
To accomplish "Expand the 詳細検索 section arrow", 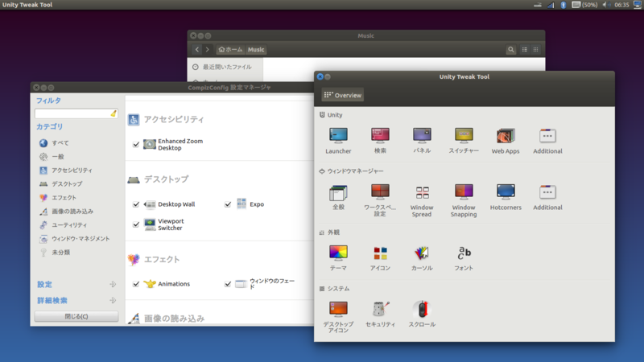I will [x=113, y=300].
